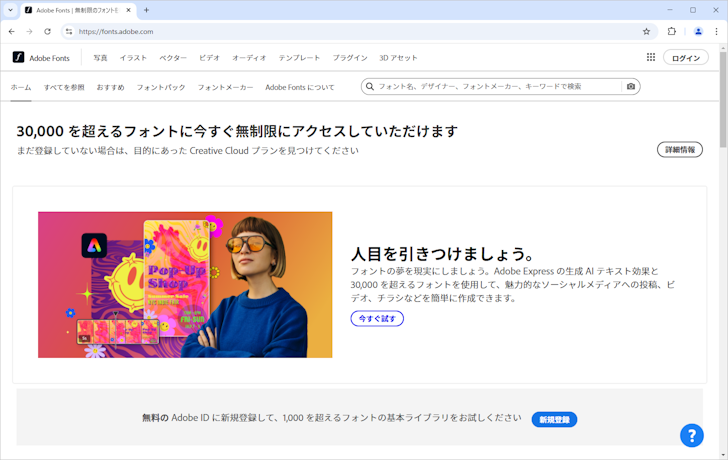
Task: Go forward with the browser forward arrow
Action: (x=29, y=32)
